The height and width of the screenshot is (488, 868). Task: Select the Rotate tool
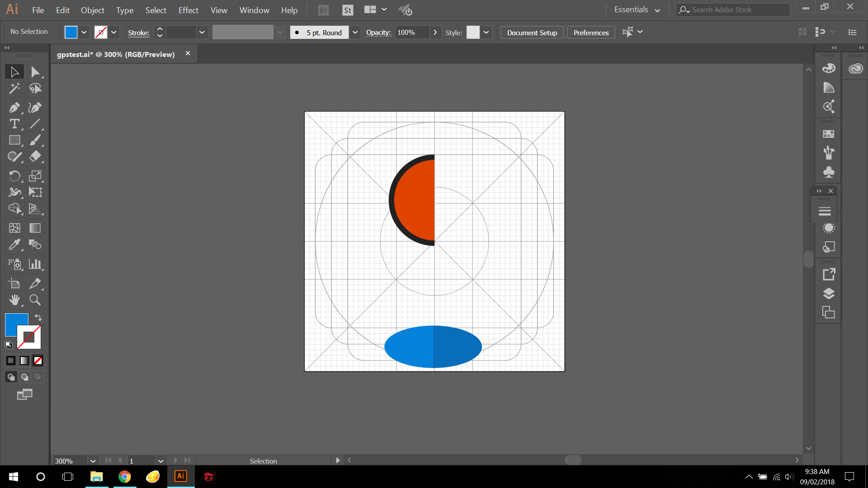[14, 176]
